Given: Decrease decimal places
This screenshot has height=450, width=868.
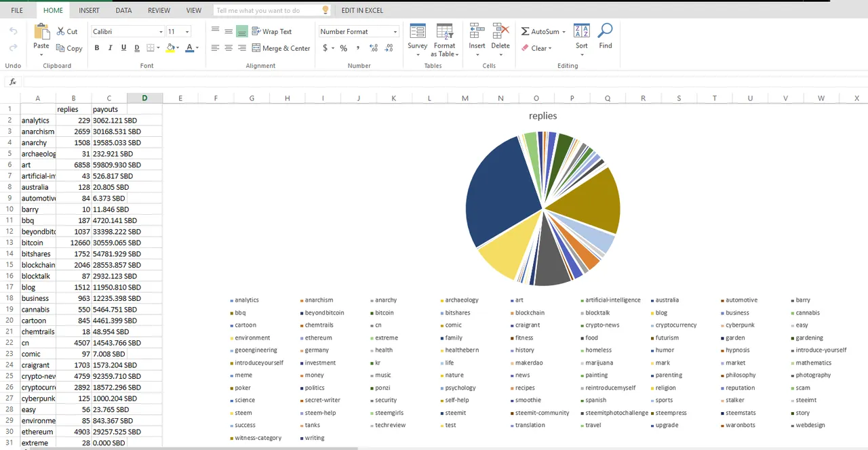Looking at the screenshot, I should (x=389, y=48).
